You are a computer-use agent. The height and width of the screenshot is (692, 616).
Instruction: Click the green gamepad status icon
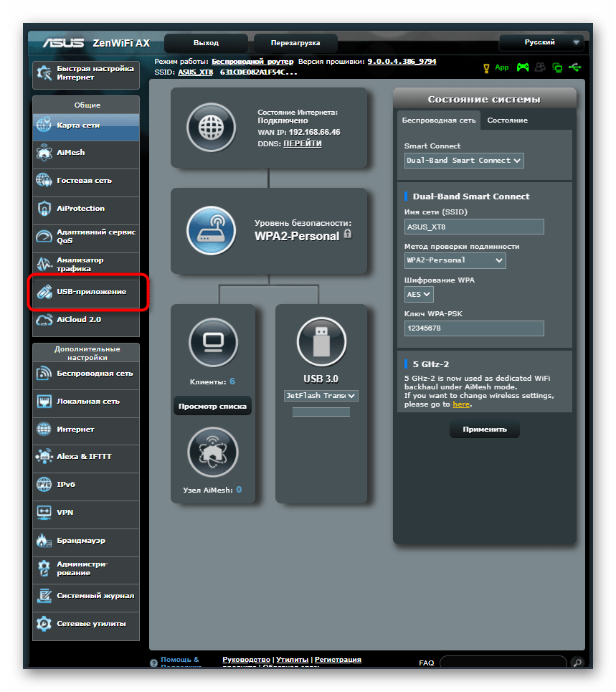click(x=523, y=67)
